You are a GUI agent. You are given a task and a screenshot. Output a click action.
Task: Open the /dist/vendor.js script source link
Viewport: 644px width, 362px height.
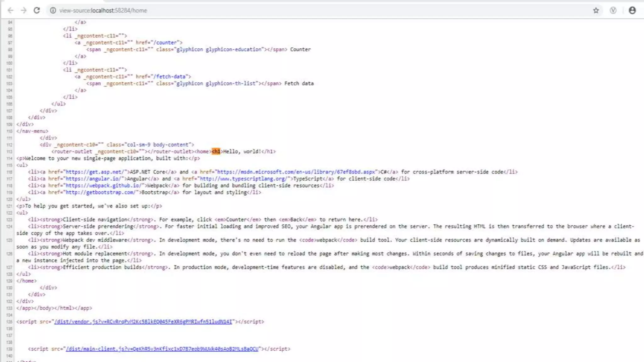pos(143,321)
